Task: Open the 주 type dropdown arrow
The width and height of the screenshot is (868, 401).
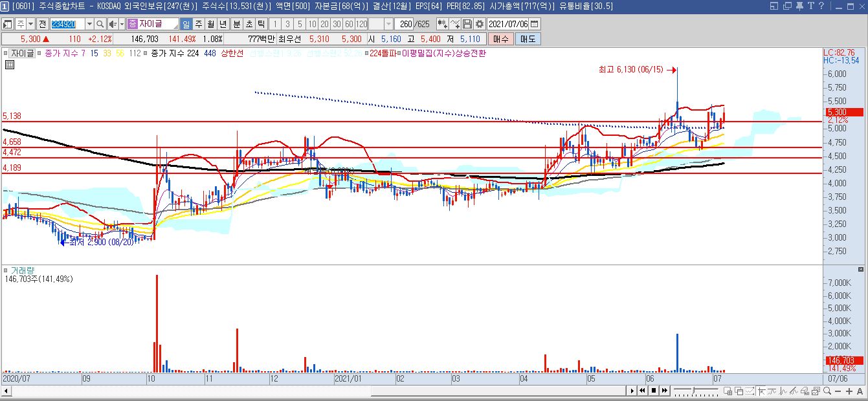Action: pyautogui.click(x=30, y=24)
